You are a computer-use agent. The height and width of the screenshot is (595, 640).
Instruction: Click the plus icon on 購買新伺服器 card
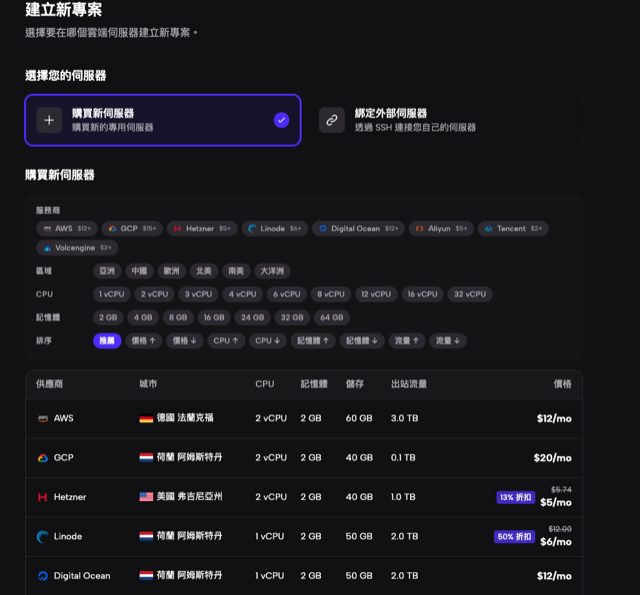coord(49,120)
